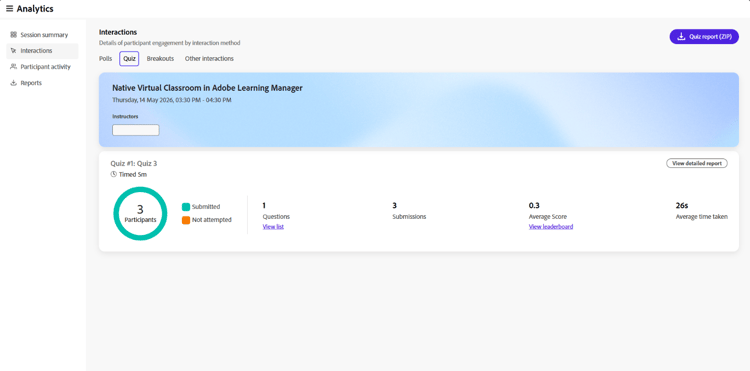Image resolution: width=750 pixels, height=371 pixels.
Task: Open the hamburger menu next to Analytics
Action: pyautogui.click(x=9, y=9)
